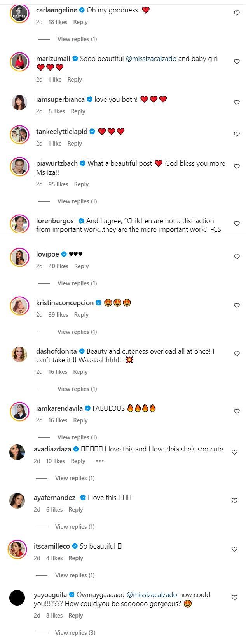Like iamkarendavila's FABULOUS comment
The image size is (246, 644).
[x=237, y=411]
